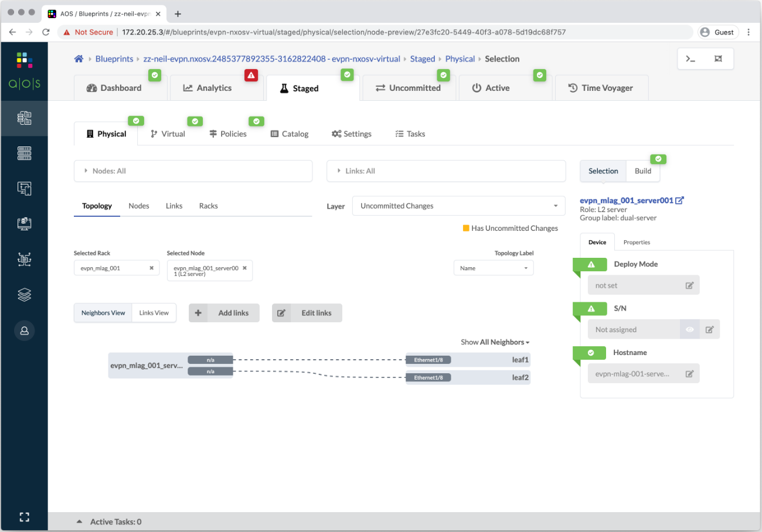This screenshot has width=762, height=532.
Task: Clear the selected rack evpn_mlag_001
Action: [x=151, y=268]
